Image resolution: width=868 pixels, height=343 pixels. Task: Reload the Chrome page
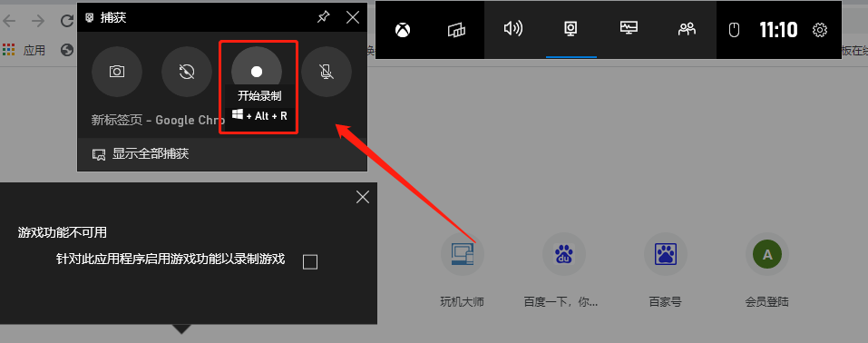pyautogui.click(x=67, y=21)
